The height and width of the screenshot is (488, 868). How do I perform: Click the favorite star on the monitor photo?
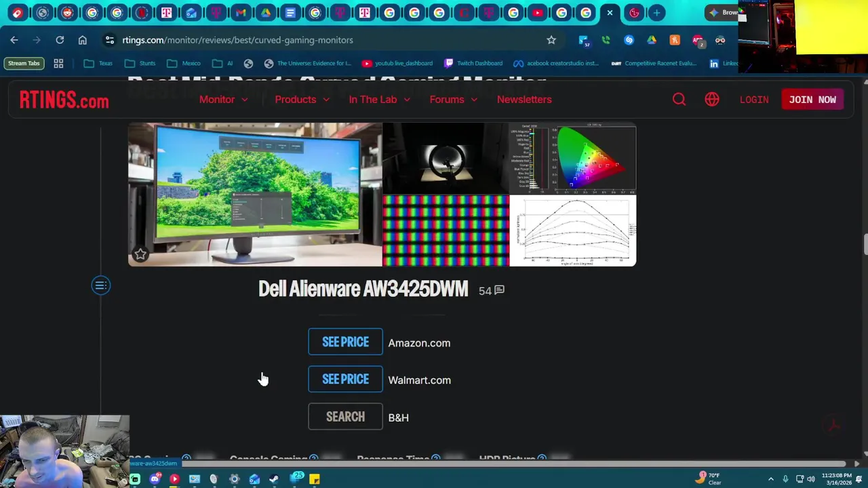[x=140, y=254]
